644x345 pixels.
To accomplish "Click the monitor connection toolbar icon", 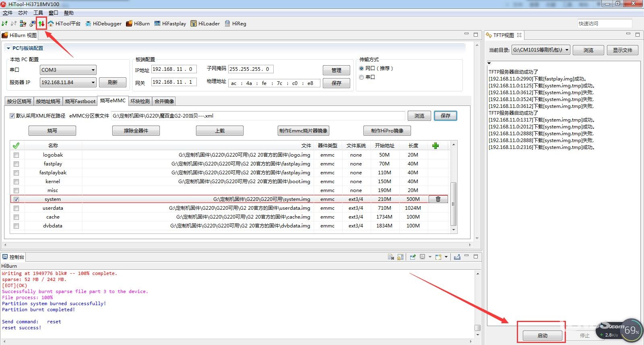I will (x=32, y=23).
